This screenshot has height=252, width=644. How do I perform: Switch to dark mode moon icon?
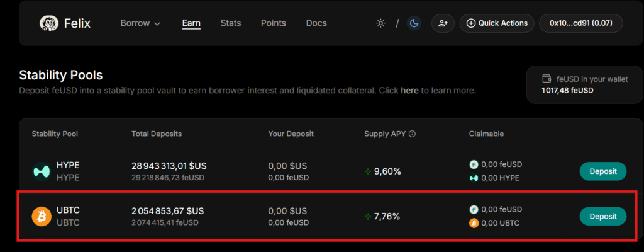414,23
